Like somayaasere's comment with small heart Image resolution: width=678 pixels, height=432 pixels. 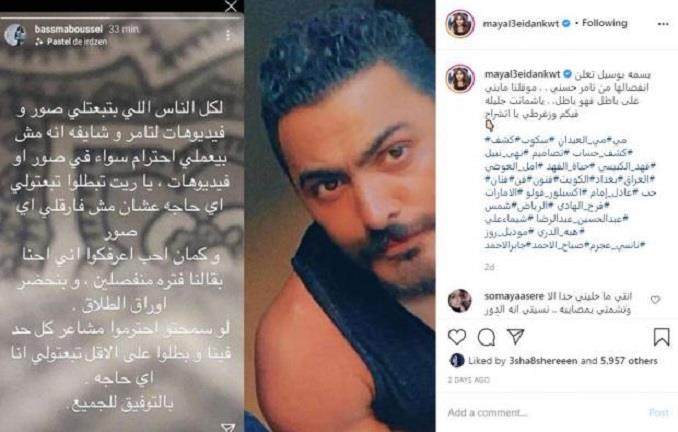[x=656, y=299]
